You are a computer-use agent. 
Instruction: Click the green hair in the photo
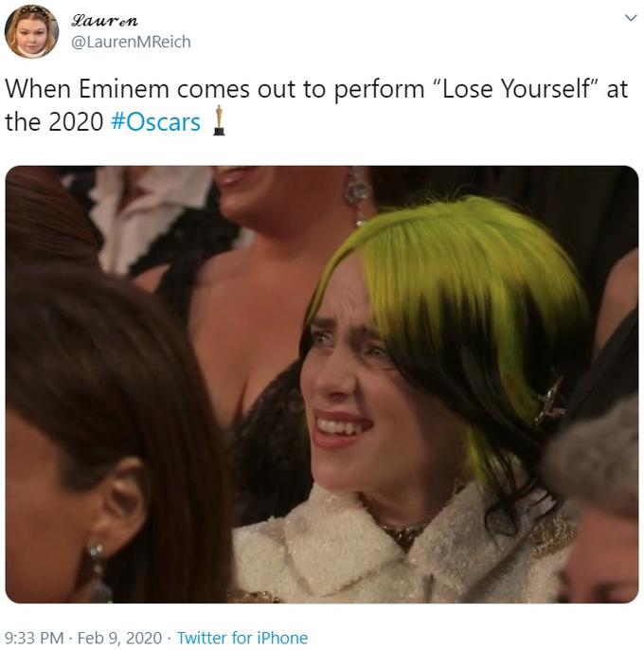pyautogui.click(x=456, y=265)
